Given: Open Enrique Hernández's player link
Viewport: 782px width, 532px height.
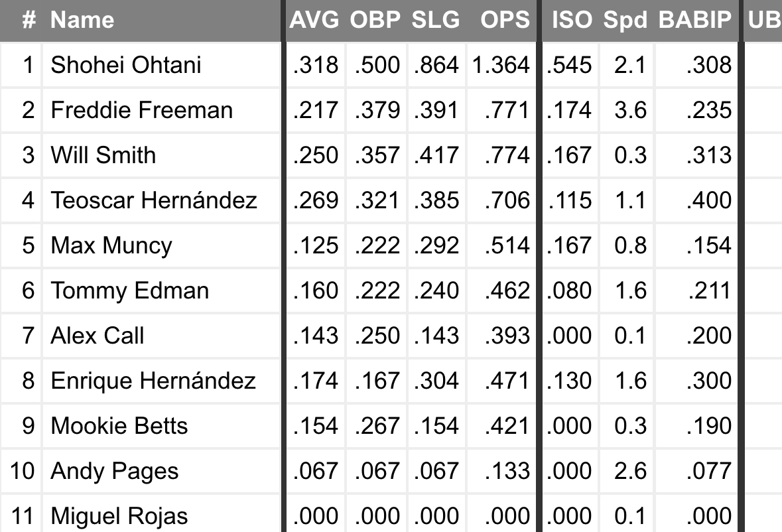Looking at the screenshot, I should (153, 381).
